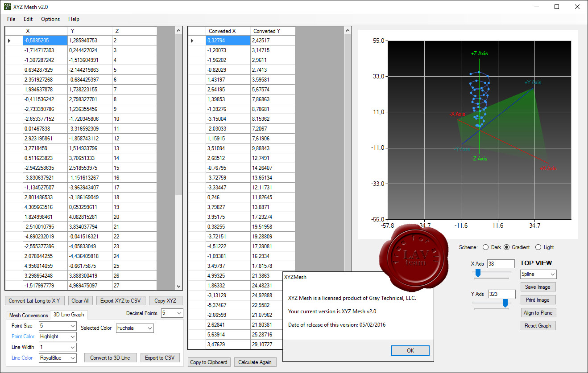This screenshot has height=373, width=588.
Task: Click the 3D graph plot area
Action: (x=479, y=130)
